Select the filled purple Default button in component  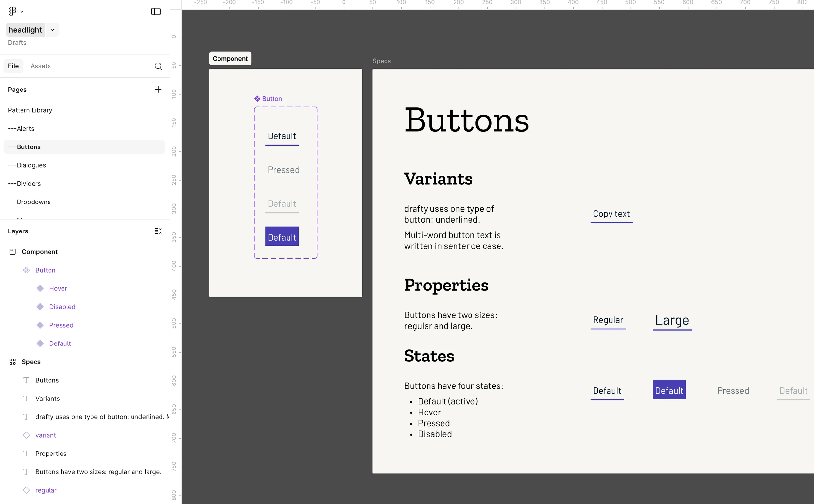tap(282, 237)
